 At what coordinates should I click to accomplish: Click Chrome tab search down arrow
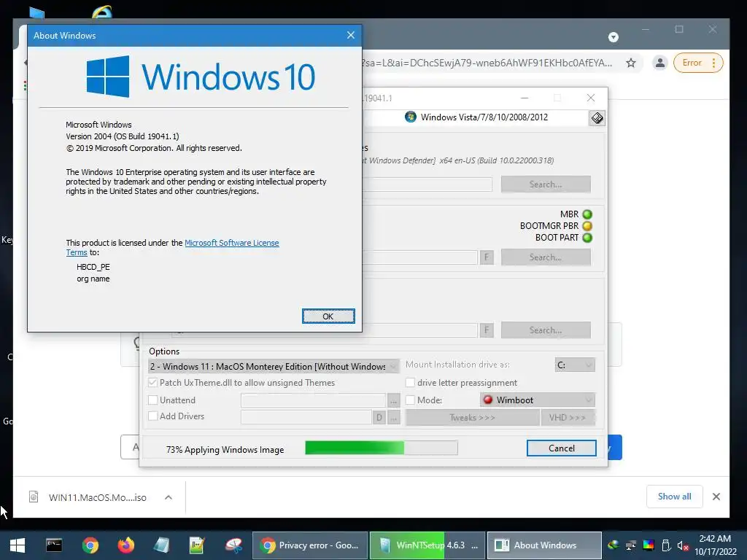point(613,37)
